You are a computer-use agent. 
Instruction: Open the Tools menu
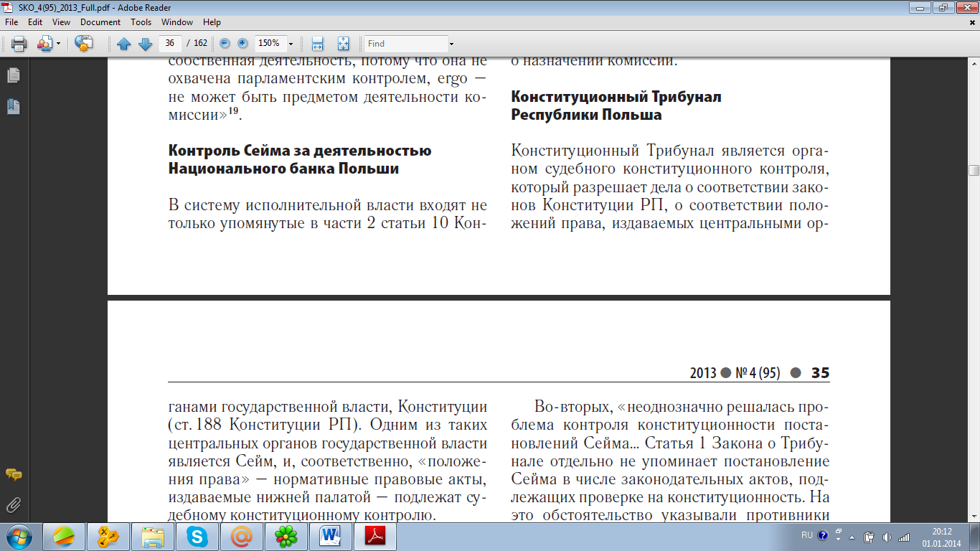click(x=141, y=22)
